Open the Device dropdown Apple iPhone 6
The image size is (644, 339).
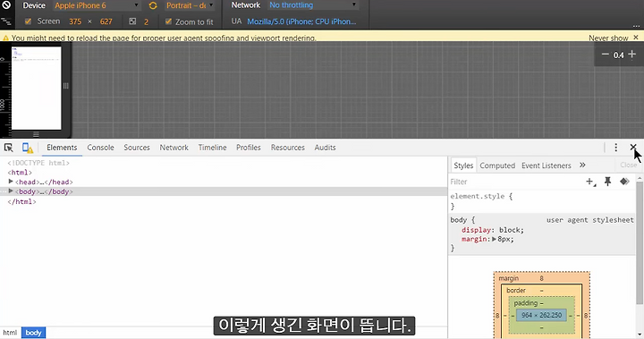click(97, 5)
